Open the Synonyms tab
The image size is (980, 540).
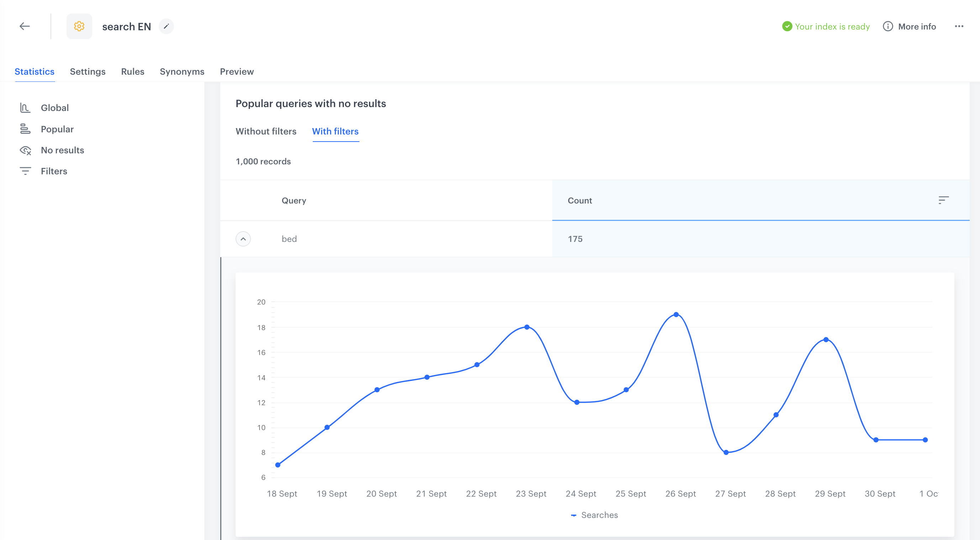click(x=181, y=71)
